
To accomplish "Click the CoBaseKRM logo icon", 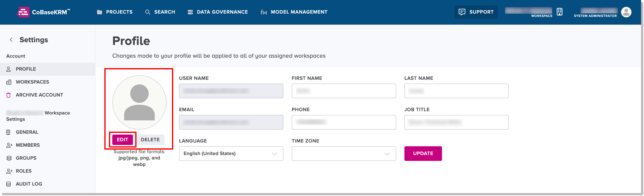I will [x=23, y=12].
